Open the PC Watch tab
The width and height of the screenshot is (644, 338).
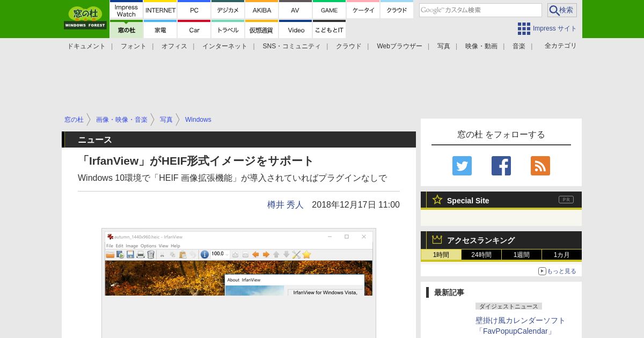click(194, 10)
